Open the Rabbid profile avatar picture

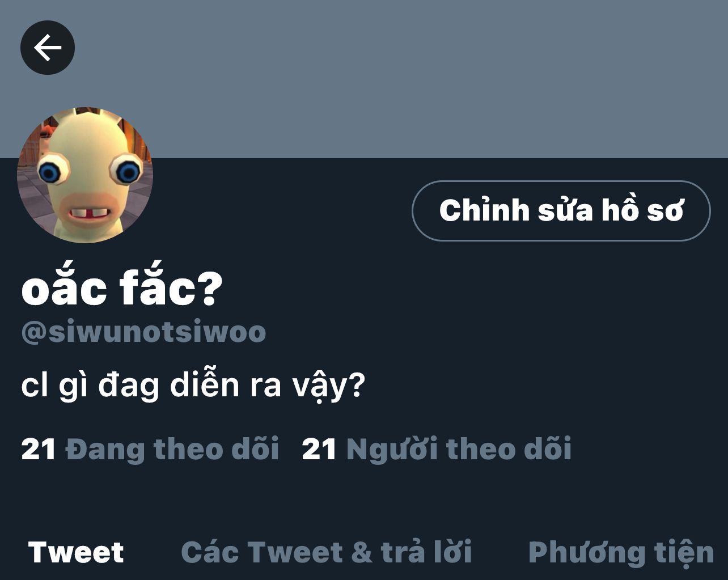coord(85,175)
